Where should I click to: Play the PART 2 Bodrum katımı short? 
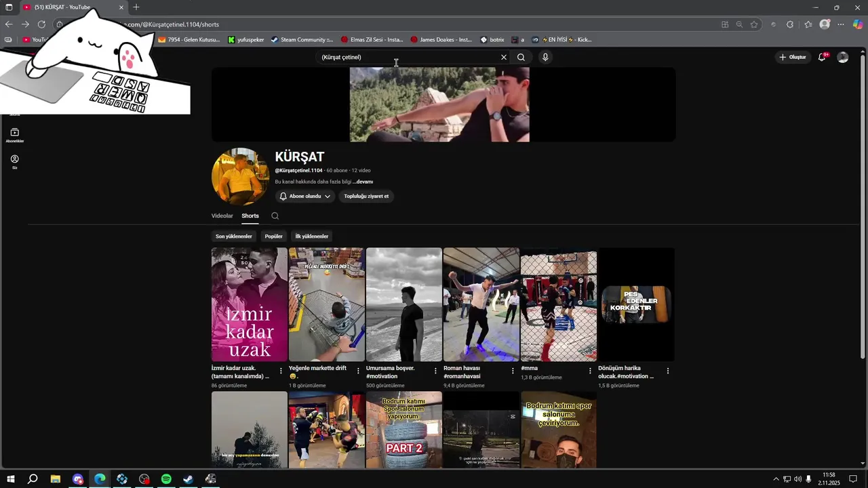[x=404, y=430]
